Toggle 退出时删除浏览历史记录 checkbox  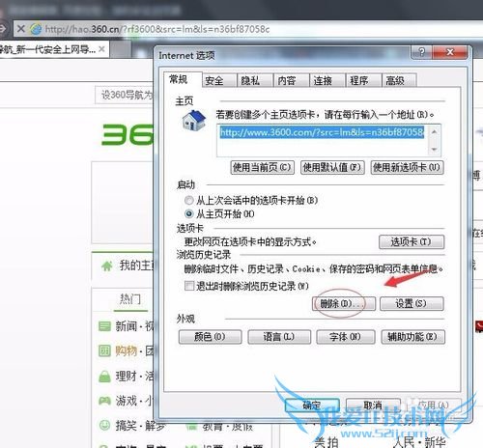pyautogui.click(x=189, y=286)
